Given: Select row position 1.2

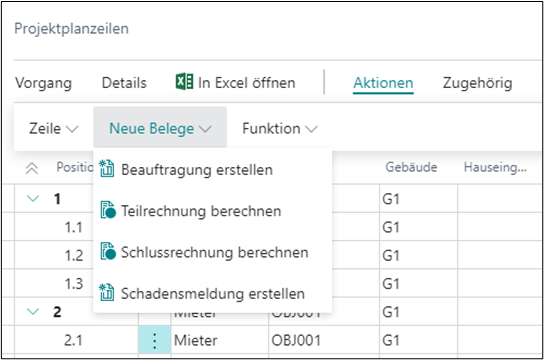Looking at the screenshot, I should point(73,256).
